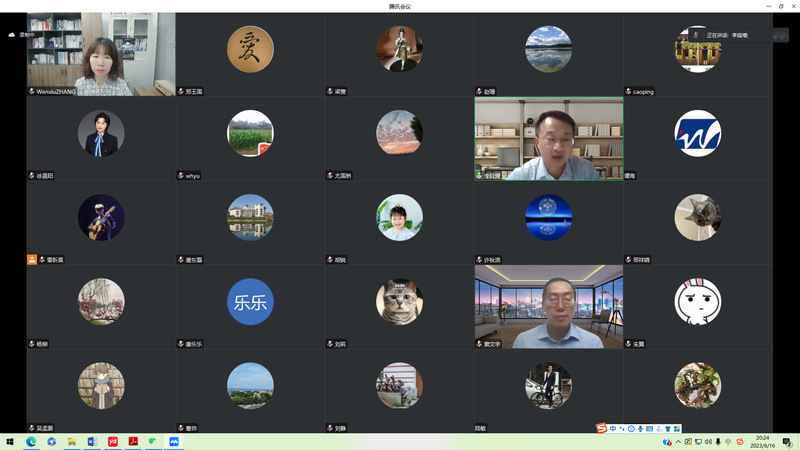Select the speaking participant's green-bordered video
The height and width of the screenshot is (450, 800).
click(548, 138)
